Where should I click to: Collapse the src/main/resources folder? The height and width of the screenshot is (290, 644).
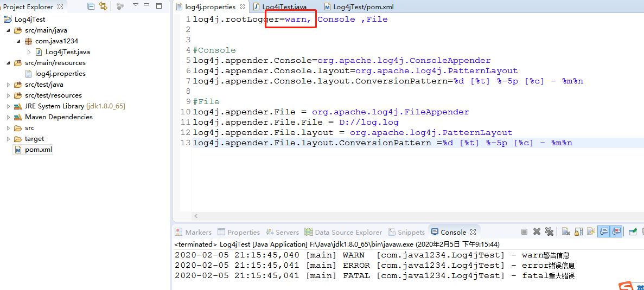click(9, 63)
